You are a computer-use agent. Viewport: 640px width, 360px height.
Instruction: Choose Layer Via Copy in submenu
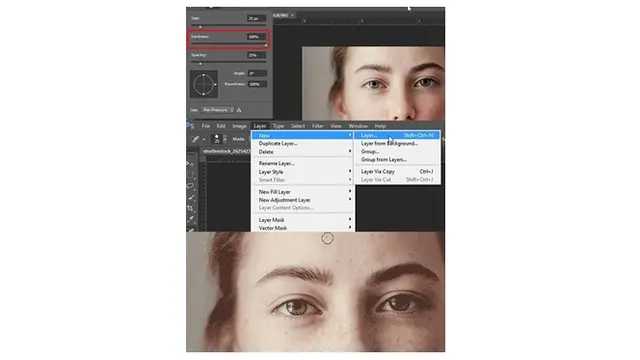pyautogui.click(x=397, y=171)
